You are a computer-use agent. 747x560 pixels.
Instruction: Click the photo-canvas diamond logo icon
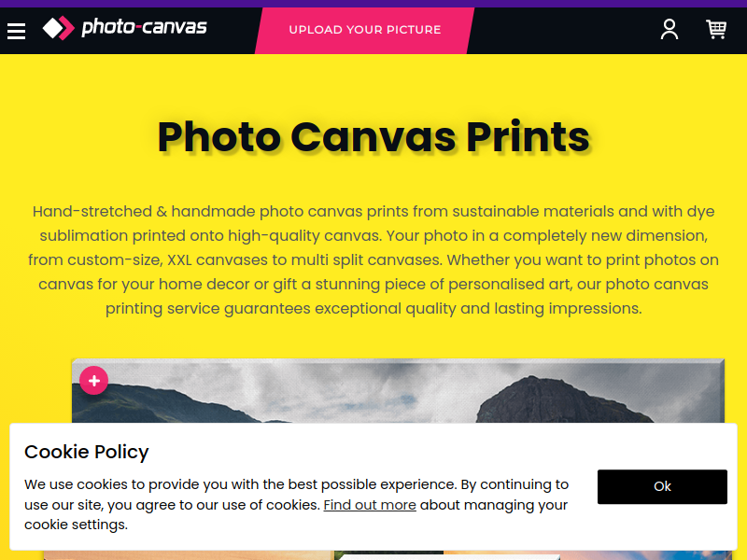pyautogui.click(x=59, y=28)
